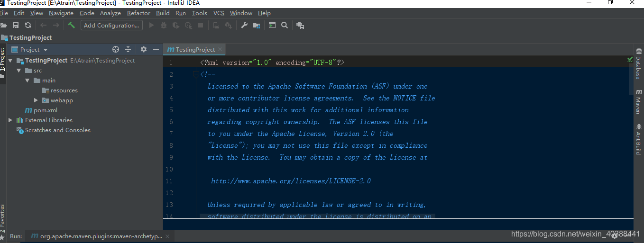Click the Run play icon in toolbar
Screen dimensions: 644x243
[x=152, y=25]
